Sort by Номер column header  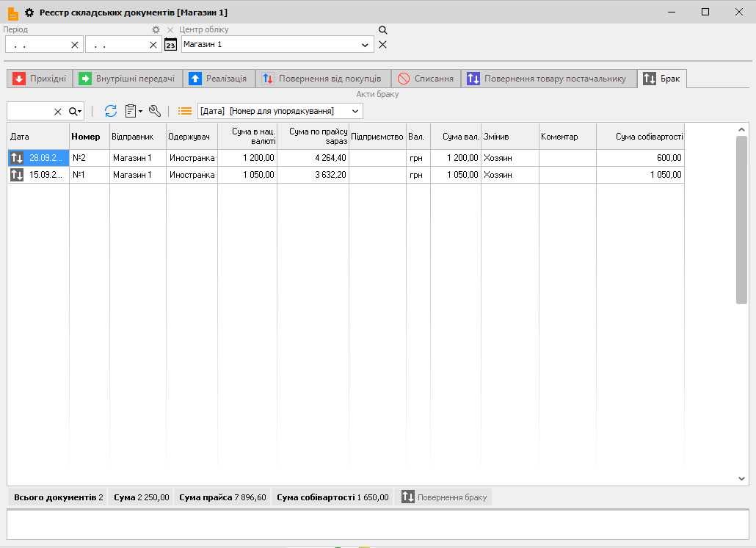coord(86,137)
